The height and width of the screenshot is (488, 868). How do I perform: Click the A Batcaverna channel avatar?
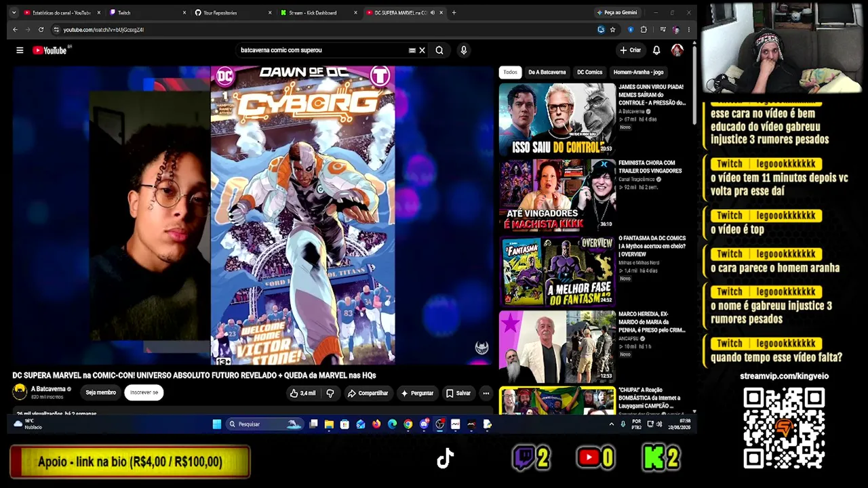20,392
